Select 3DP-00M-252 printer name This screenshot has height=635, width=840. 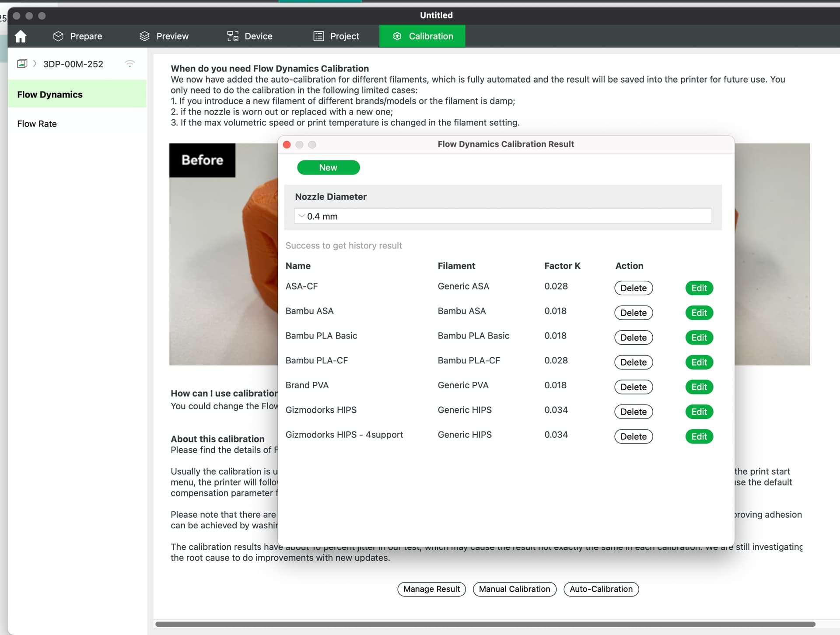coord(73,64)
